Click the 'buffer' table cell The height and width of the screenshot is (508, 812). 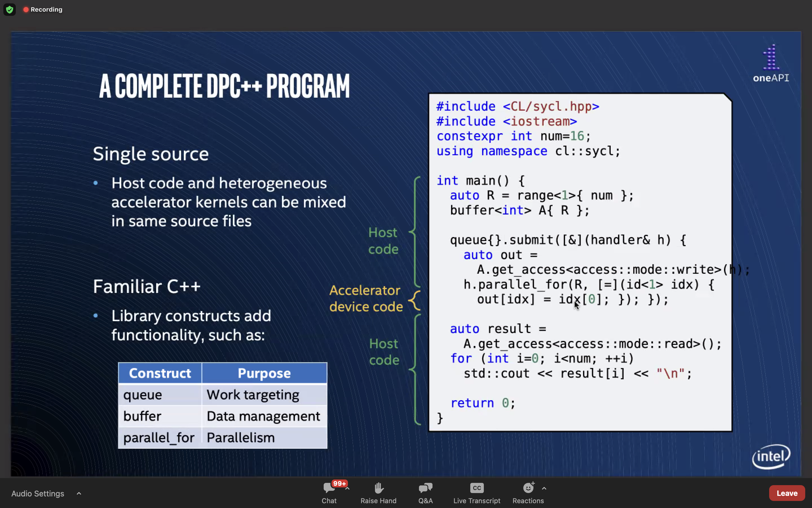[160, 416]
